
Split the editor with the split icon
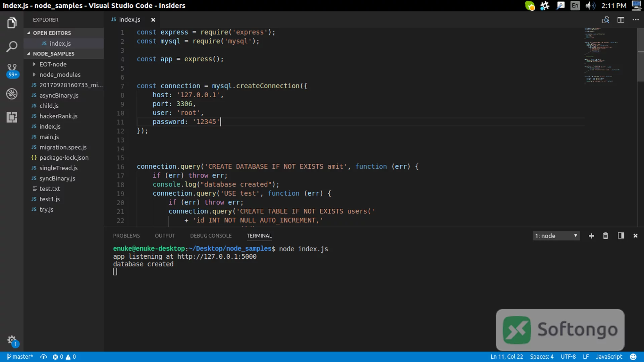pos(621,20)
